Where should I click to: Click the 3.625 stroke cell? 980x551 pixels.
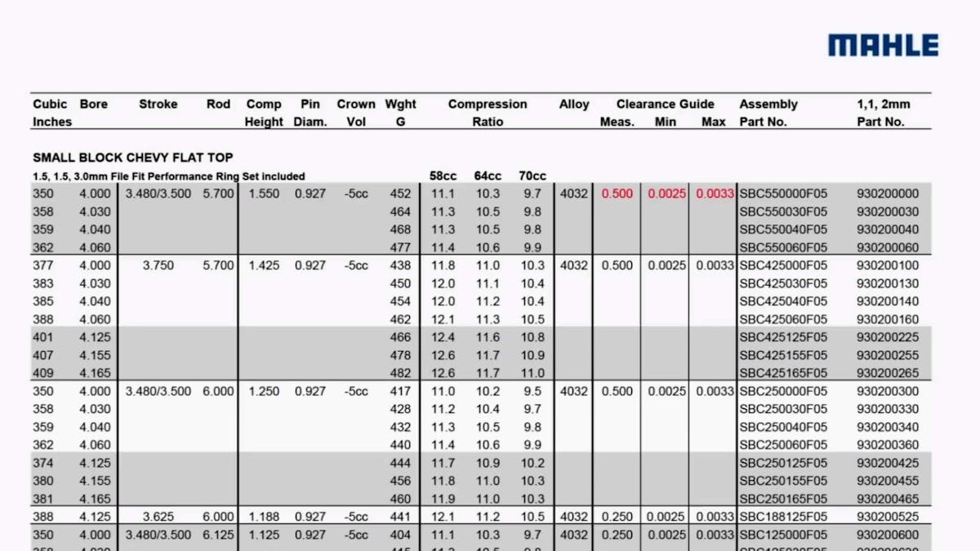coord(158,517)
